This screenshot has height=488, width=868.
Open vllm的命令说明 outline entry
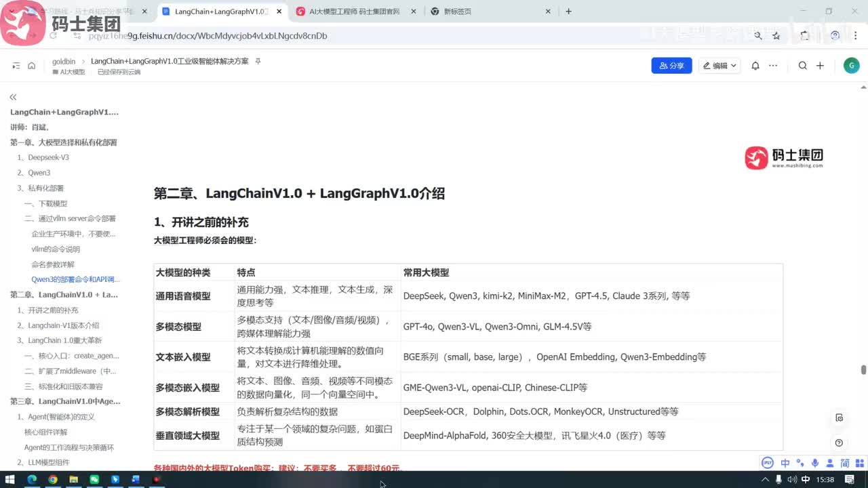pyautogui.click(x=56, y=249)
